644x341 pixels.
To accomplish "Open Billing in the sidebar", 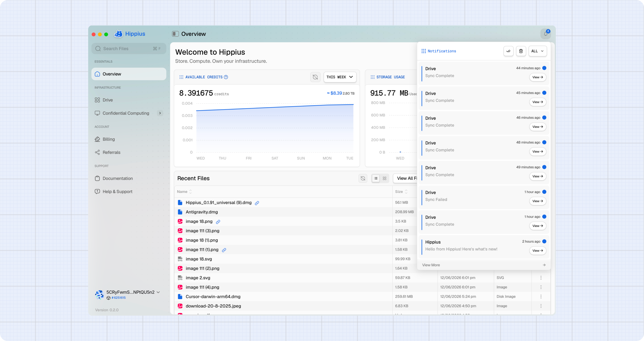I will (x=129, y=139).
